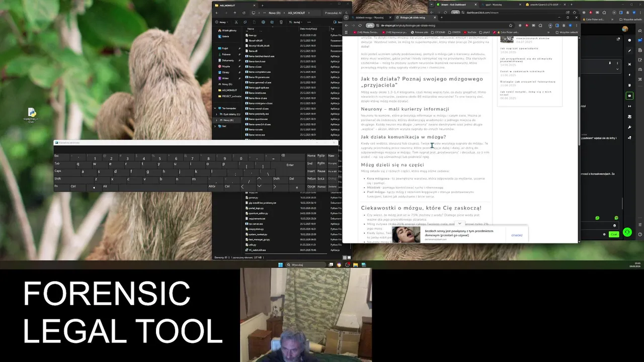
Task: Click the Copy icon in File Explorer toolbar
Action: point(245,22)
